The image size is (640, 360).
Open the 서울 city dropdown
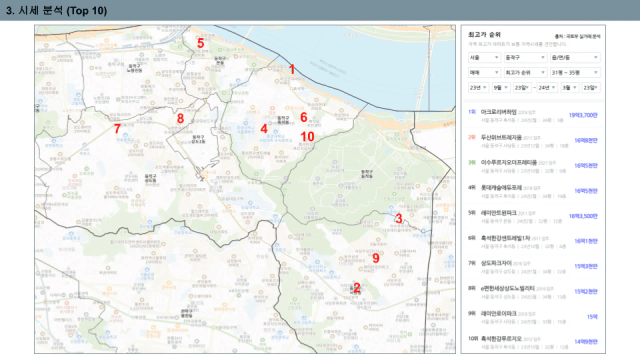point(484,58)
